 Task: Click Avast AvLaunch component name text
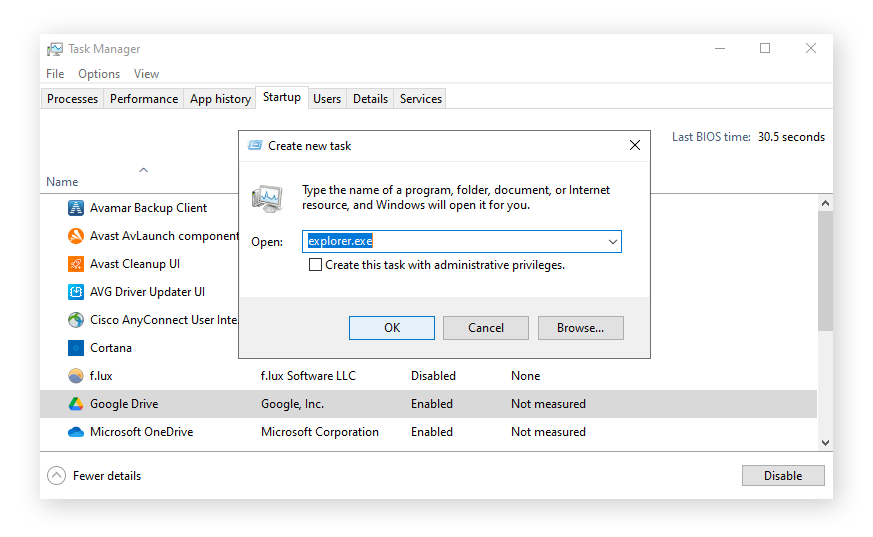[164, 236]
